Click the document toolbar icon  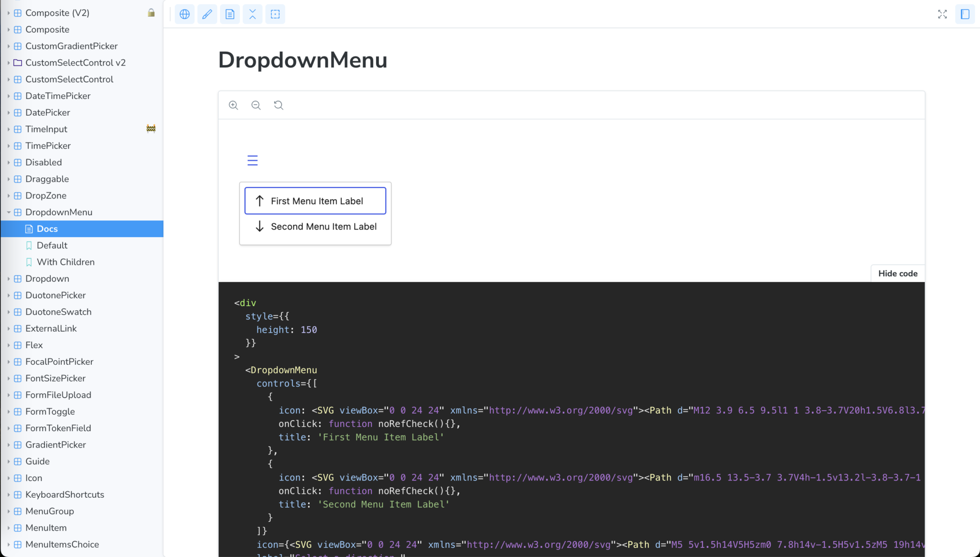coord(230,14)
